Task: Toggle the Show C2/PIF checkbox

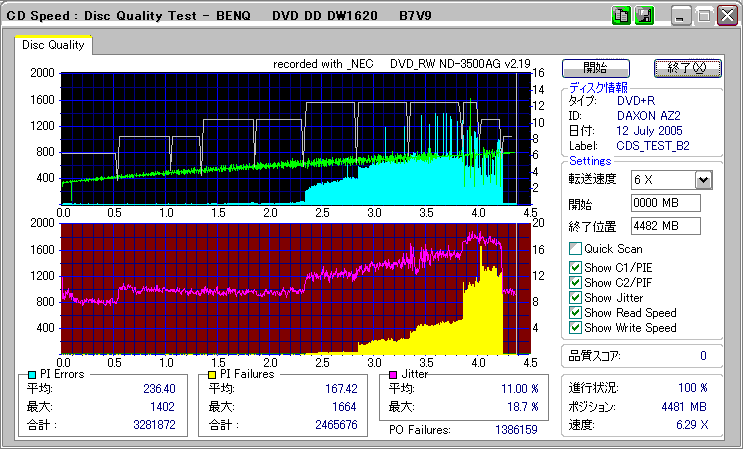Action: pyautogui.click(x=575, y=282)
